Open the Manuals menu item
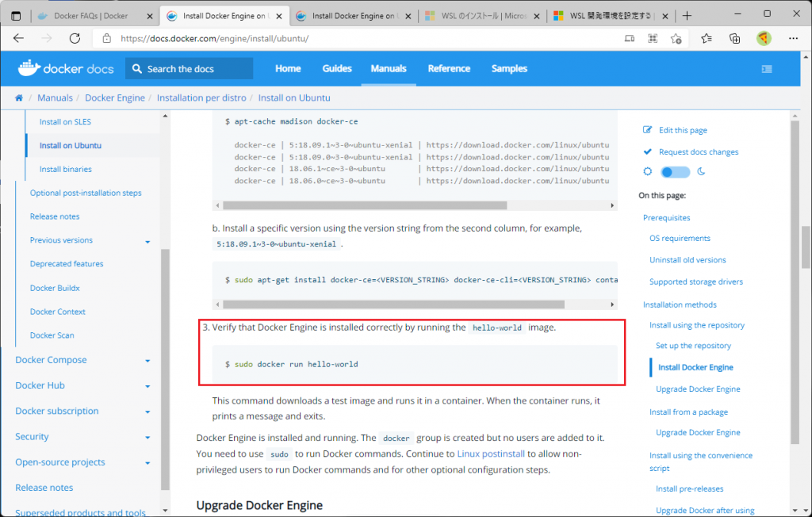The width and height of the screenshot is (812, 517). (x=389, y=68)
